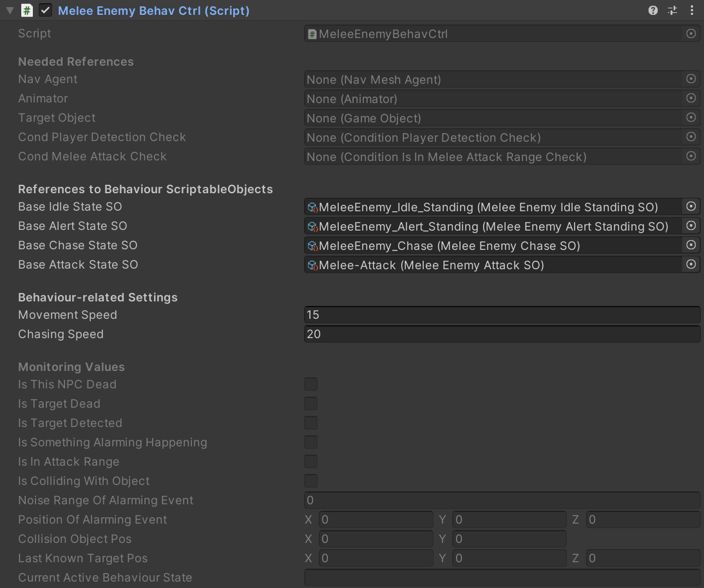Click the Chasing Speed value field
Image resolution: width=704 pixels, height=588 pixels.
pos(502,334)
